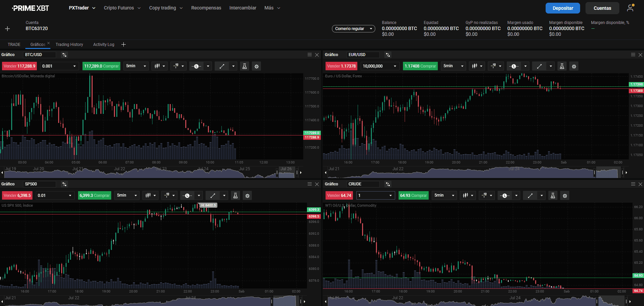Image resolution: width=644 pixels, height=306 pixels.
Task: Click the Depositar button
Action: tap(563, 8)
